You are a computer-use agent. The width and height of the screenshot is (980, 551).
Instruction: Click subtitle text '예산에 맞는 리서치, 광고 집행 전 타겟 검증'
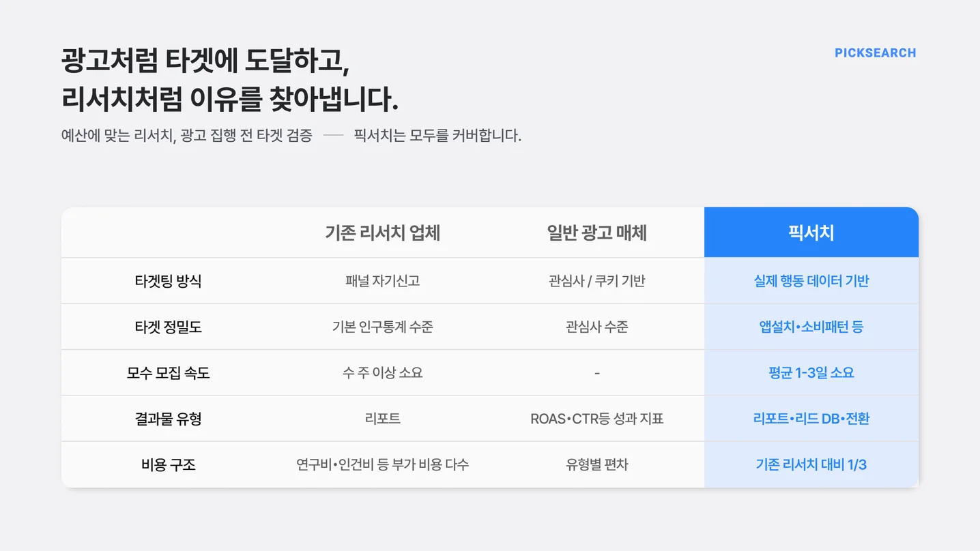coord(187,136)
